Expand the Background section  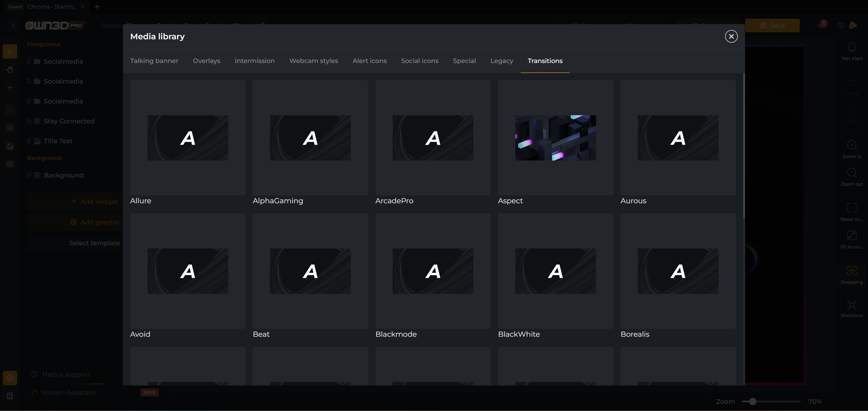coord(44,158)
